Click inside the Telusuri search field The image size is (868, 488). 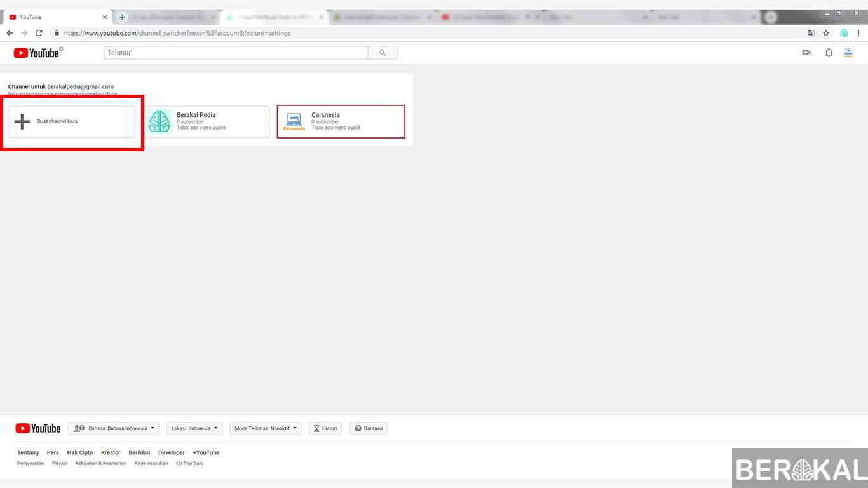pos(235,53)
